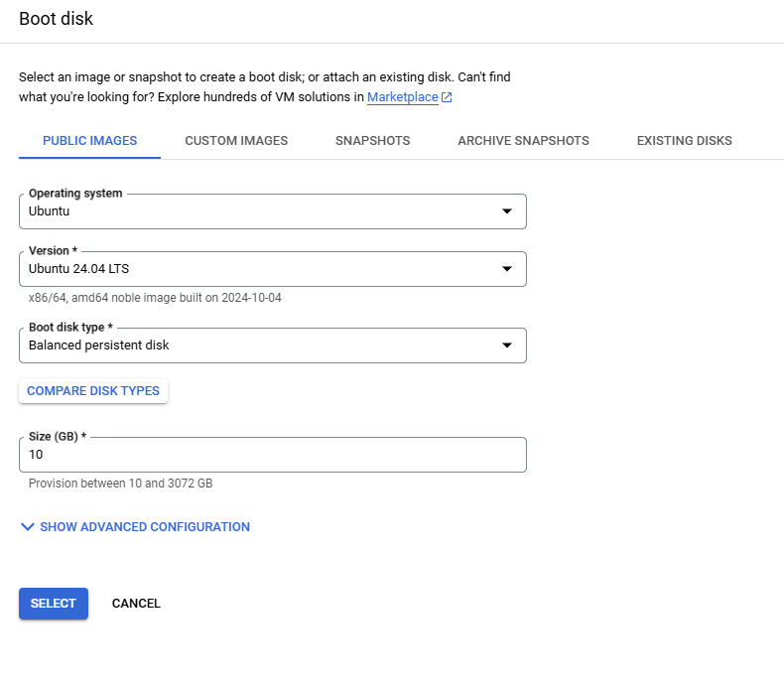
Task: Open the Version dropdown showing Ubuntu 24.04 LTS
Action: pyautogui.click(x=258, y=269)
